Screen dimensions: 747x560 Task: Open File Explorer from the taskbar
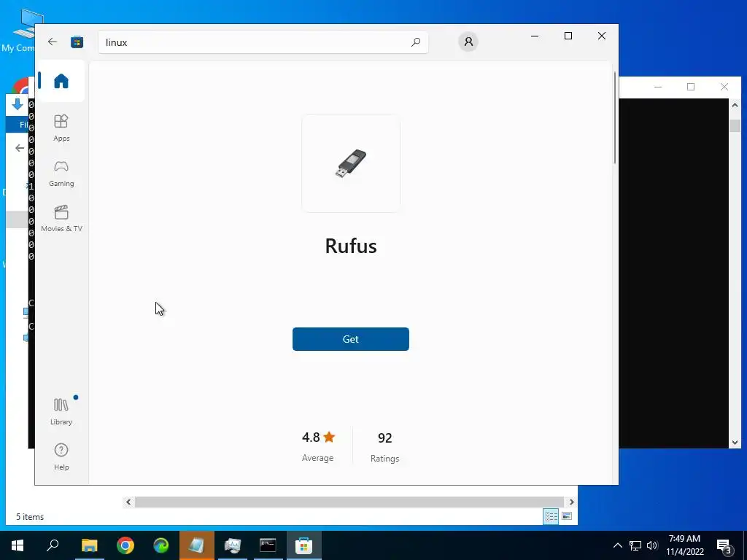(x=89, y=545)
